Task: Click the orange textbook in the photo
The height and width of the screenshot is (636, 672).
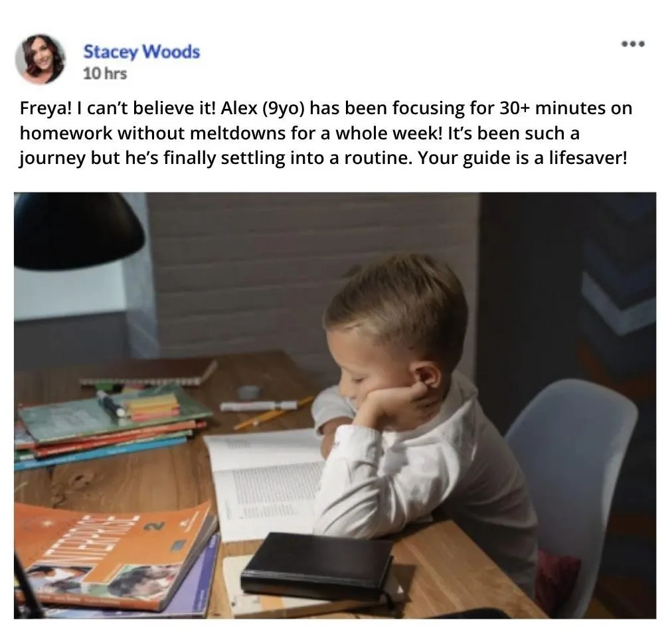Action: (114, 557)
